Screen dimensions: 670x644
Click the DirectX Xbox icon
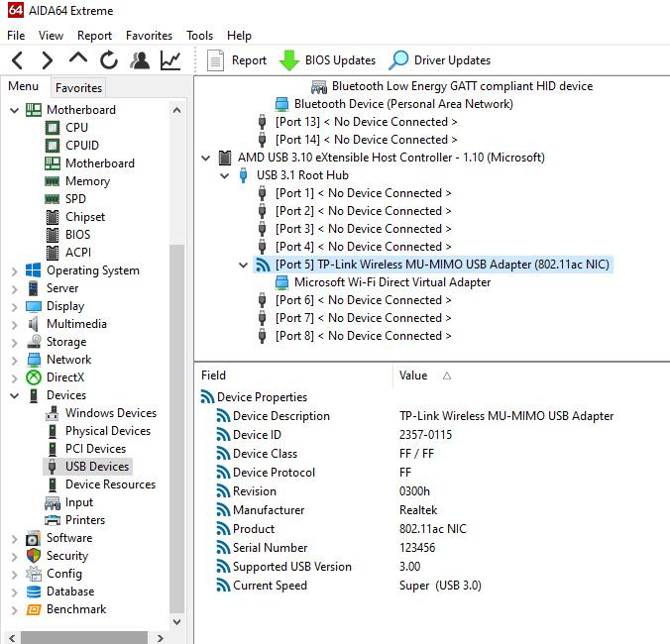point(34,377)
